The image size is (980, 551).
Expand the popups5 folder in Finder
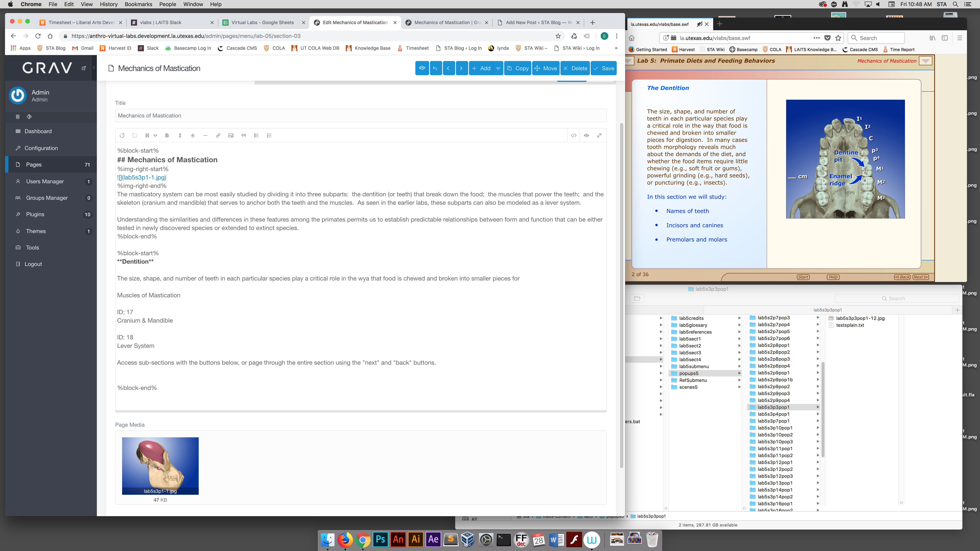pos(689,373)
